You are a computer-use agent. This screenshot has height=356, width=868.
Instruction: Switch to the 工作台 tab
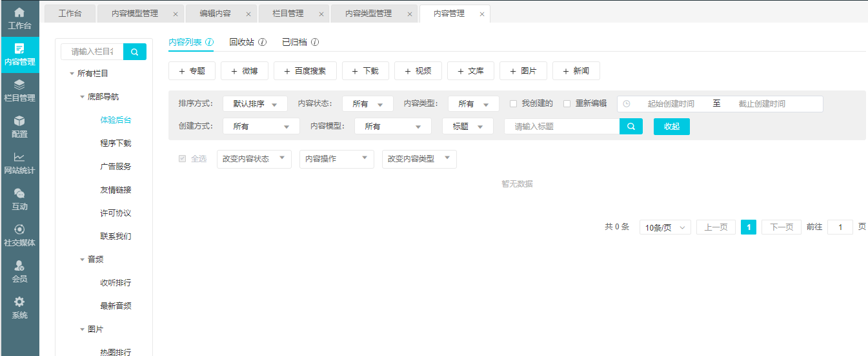[x=70, y=14]
